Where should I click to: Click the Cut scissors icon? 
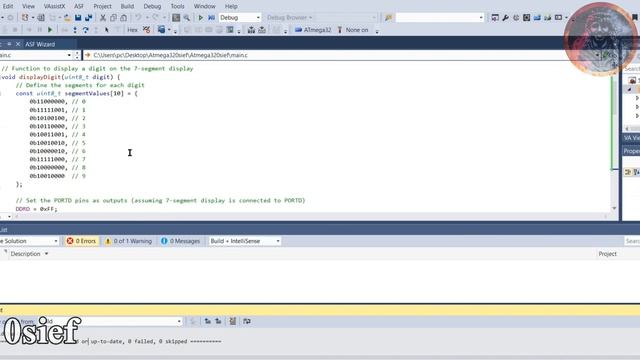click(103, 18)
